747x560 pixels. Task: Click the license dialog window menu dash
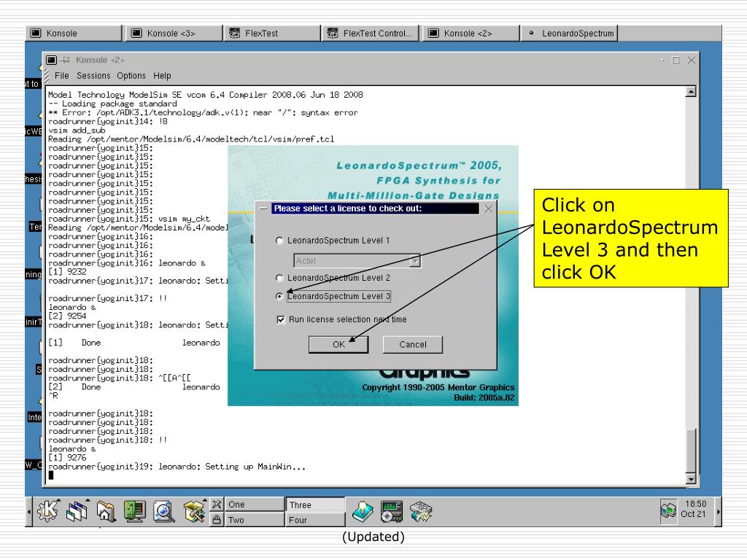263,209
